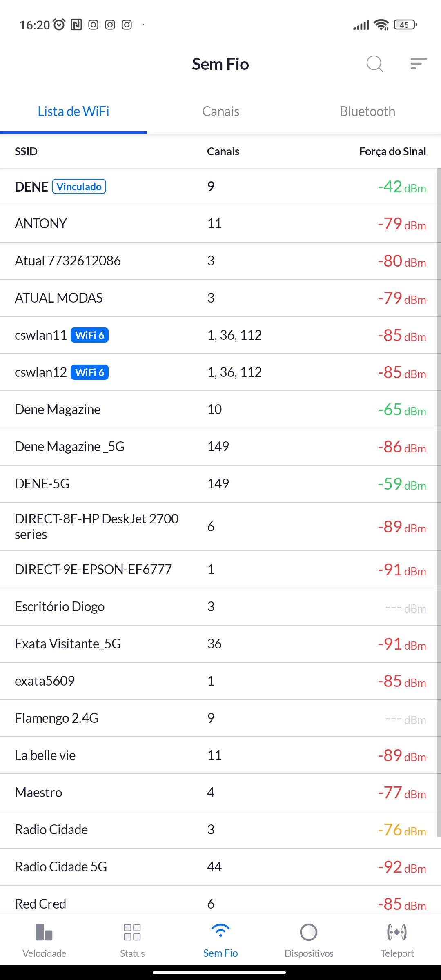Tap the WiFi 6 badge on cswlan11
The height and width of the screenshot is (980, 441).
click(90, 335)
